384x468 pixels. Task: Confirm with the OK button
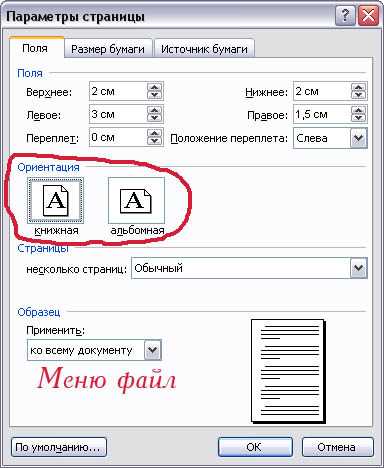pyautogui.click(x=255, y=447)
